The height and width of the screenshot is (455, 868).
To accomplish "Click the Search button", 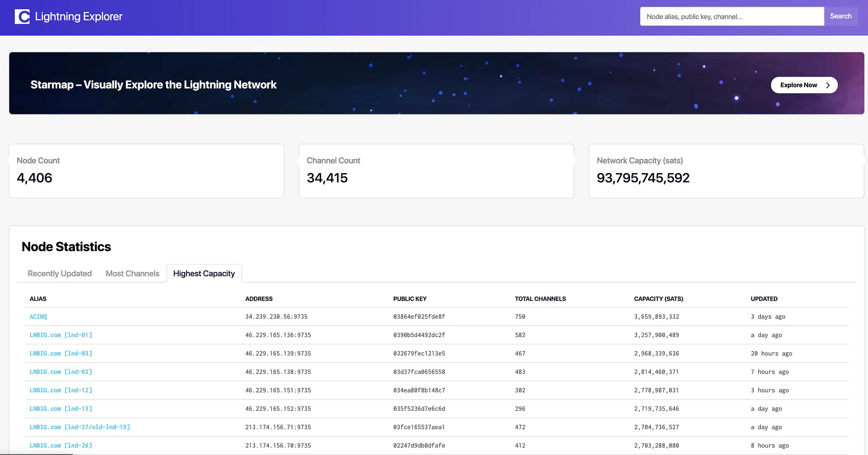I will (x=841, y=16).
